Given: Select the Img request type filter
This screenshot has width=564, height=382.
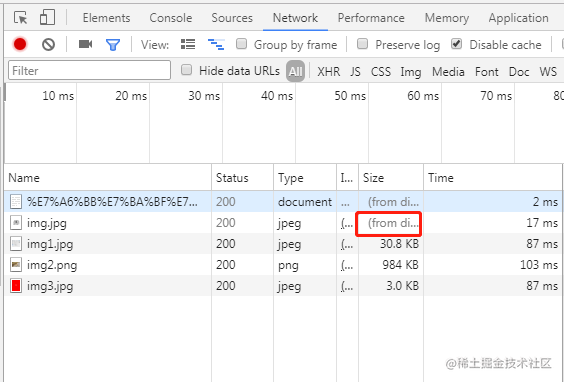Looking at the screenshot, I should pyautogui.click(x=411, y=72).
